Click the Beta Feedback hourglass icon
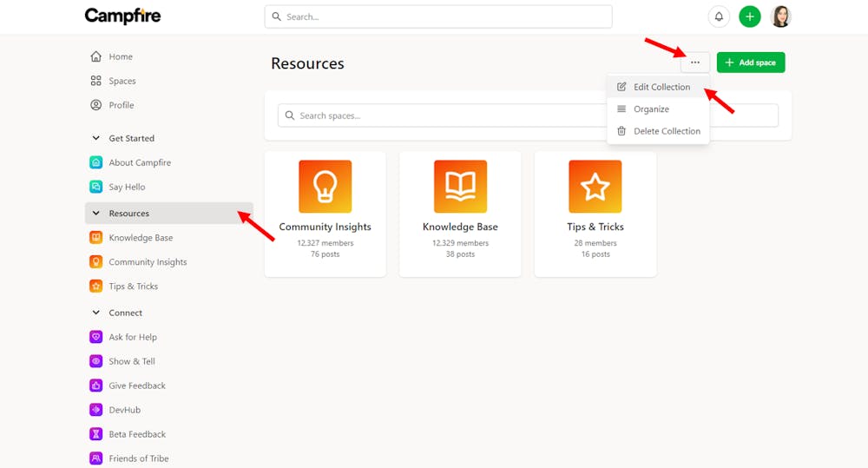 [x=95, y=434]
